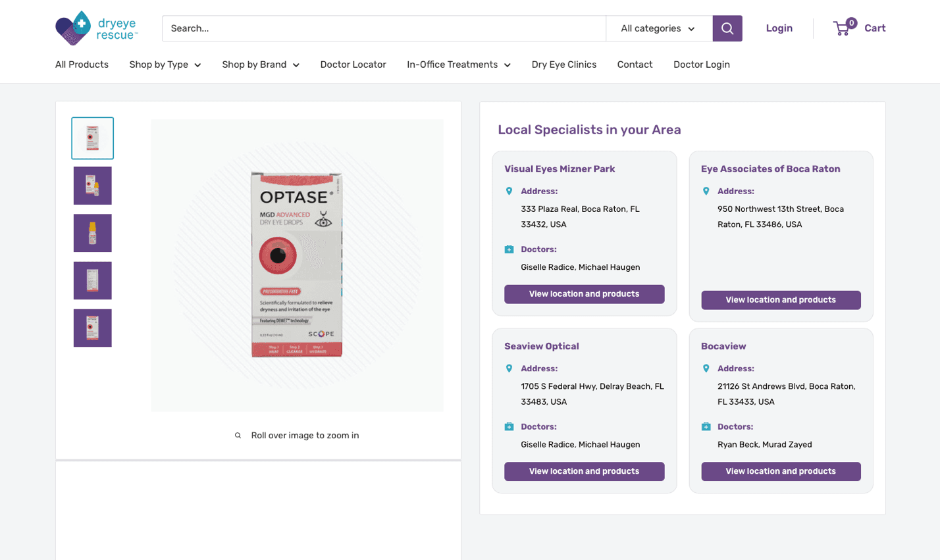Click the address 333 Plaza Real, Boca Raton
The height and width of the screenshot is (560, 940).
click(580, 216)
